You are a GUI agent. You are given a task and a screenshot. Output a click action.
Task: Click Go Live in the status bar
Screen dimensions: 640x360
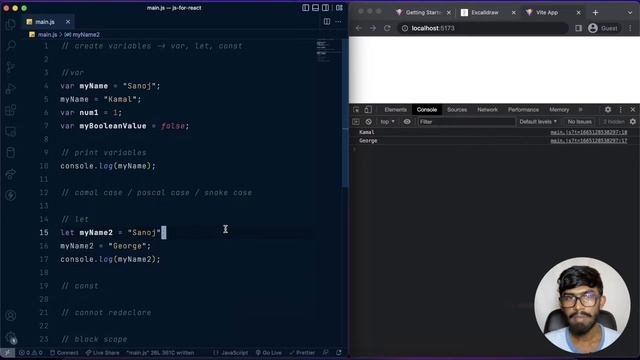[x=269, y=353]
